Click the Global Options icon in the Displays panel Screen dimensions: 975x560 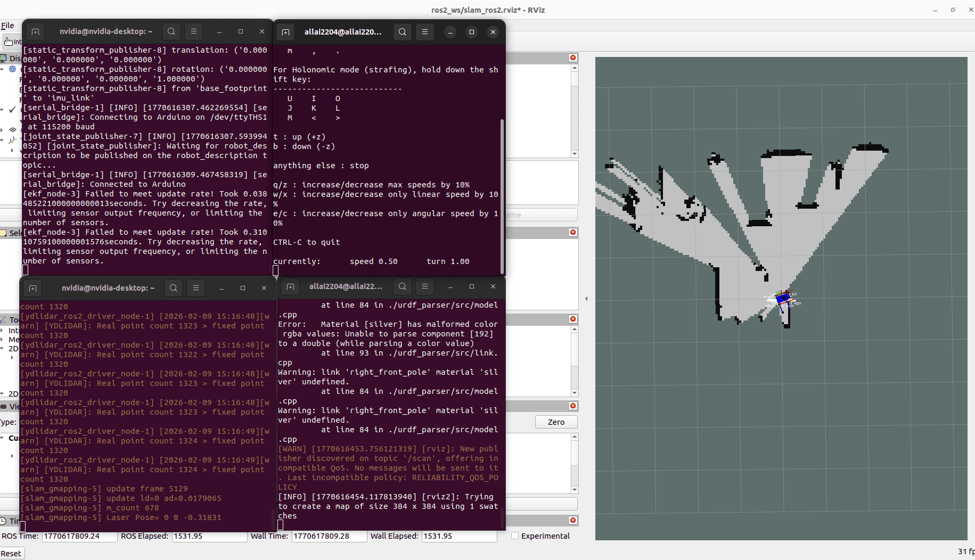tap(12, 69)
